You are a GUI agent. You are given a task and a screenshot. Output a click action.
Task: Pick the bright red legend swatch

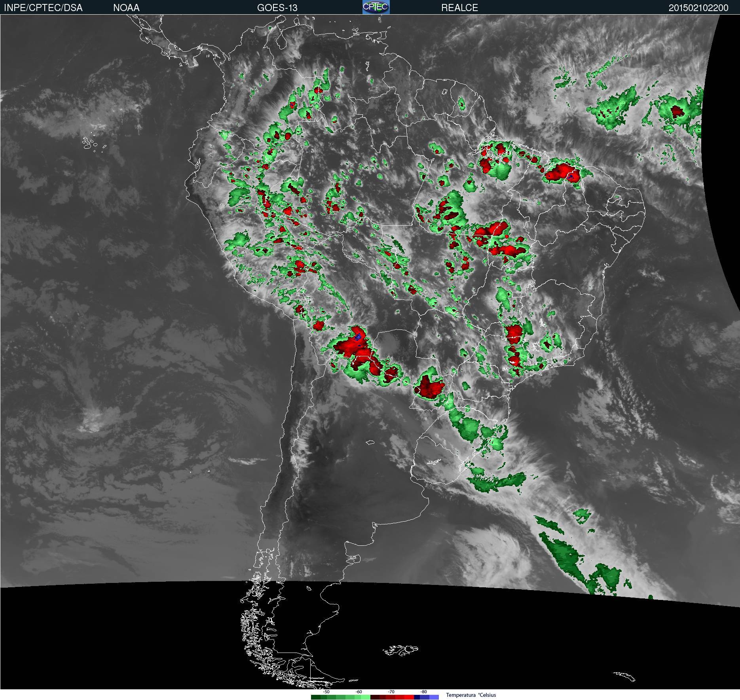[x=409, y=697]
